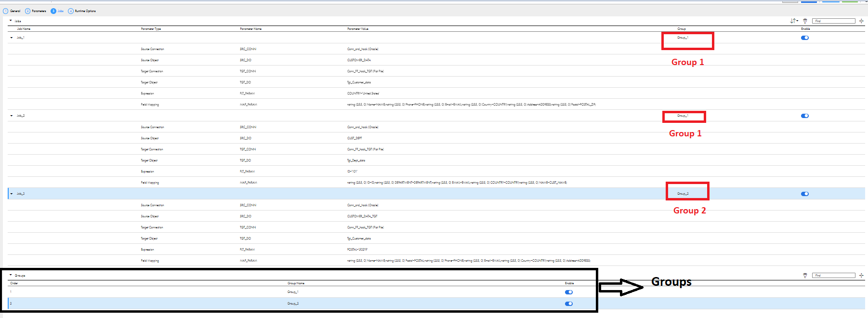This screenshot has height=318, width=868.
Task: Click order number 1 in Groups table
Action: coord(11,292)
